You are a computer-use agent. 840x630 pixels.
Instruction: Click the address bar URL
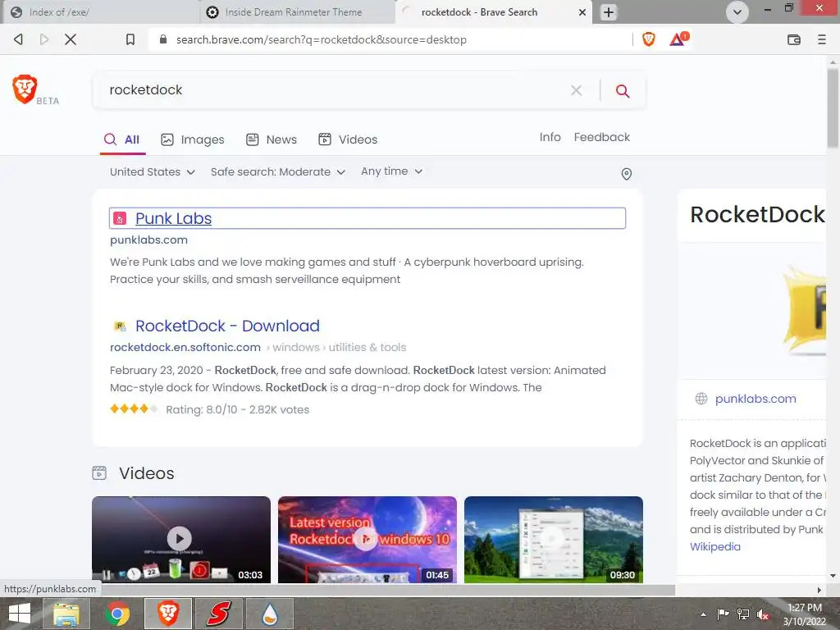[322, 39]
